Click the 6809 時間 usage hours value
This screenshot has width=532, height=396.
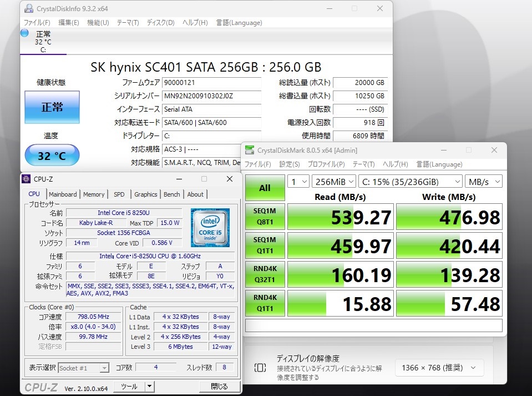click(x=360, y=136)
